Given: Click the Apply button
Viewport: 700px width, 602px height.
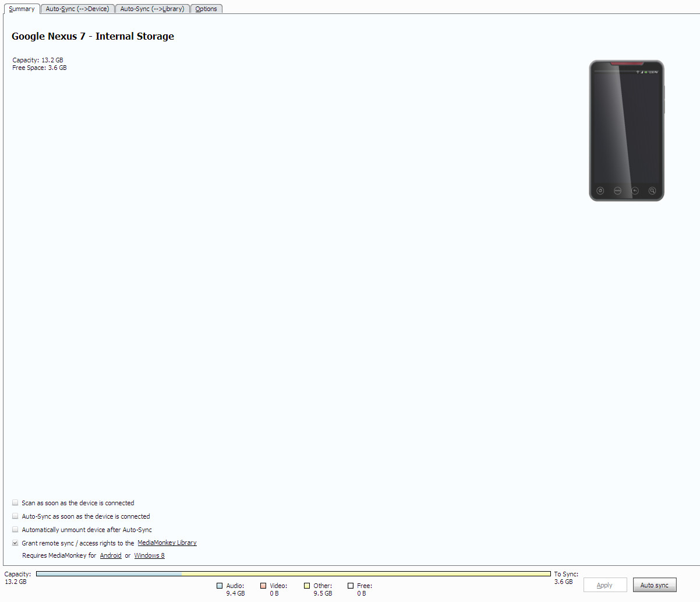Looking at the screenshot, I should pyautogui.click(x=604, y=585).
